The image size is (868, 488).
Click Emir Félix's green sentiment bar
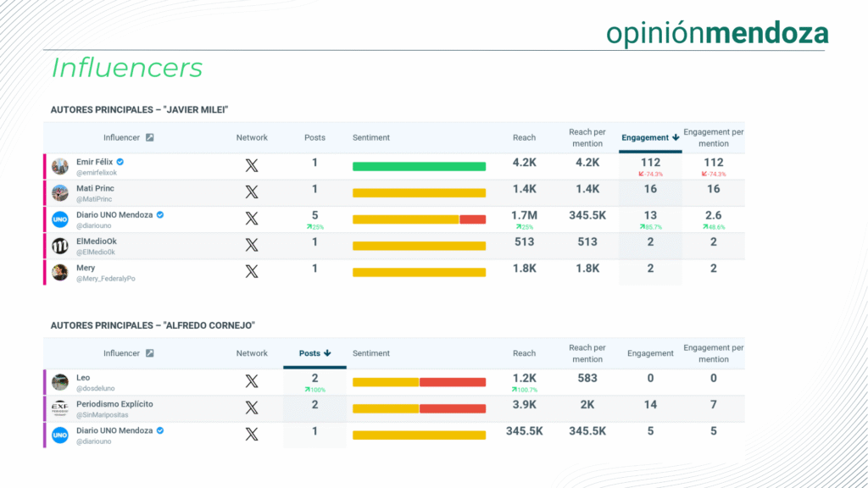419,167
